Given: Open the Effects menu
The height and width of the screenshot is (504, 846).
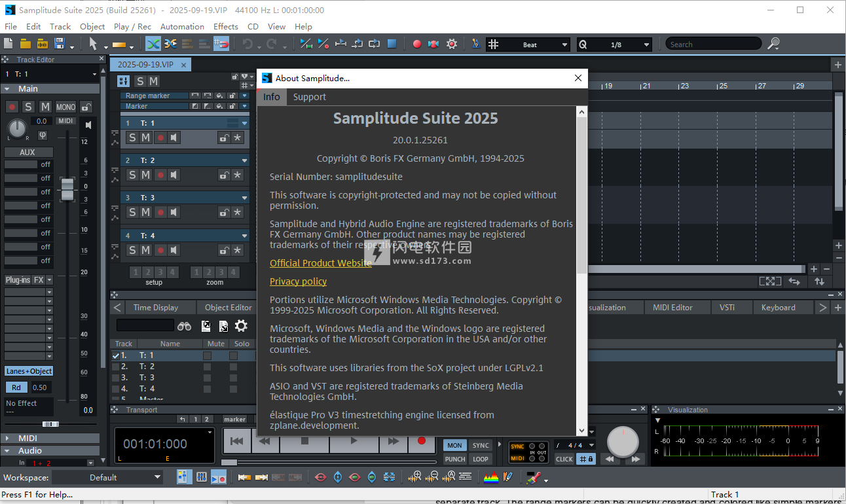Looking at the screenshot, I should pos(225,26).
